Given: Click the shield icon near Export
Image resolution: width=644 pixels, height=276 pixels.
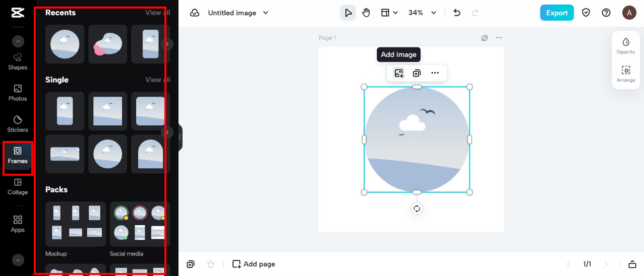Looking at the screenshot, I should [x=586, y=13].
